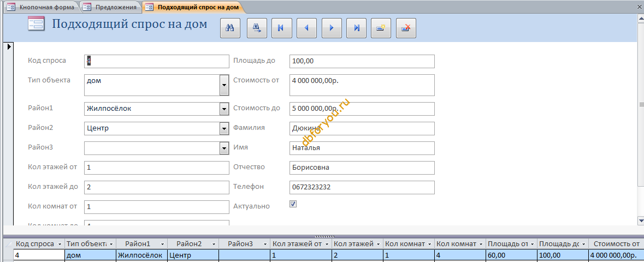Open the Район2 column header filter arrow
This screenshot has height=262, width=644.
pos(214,244)
